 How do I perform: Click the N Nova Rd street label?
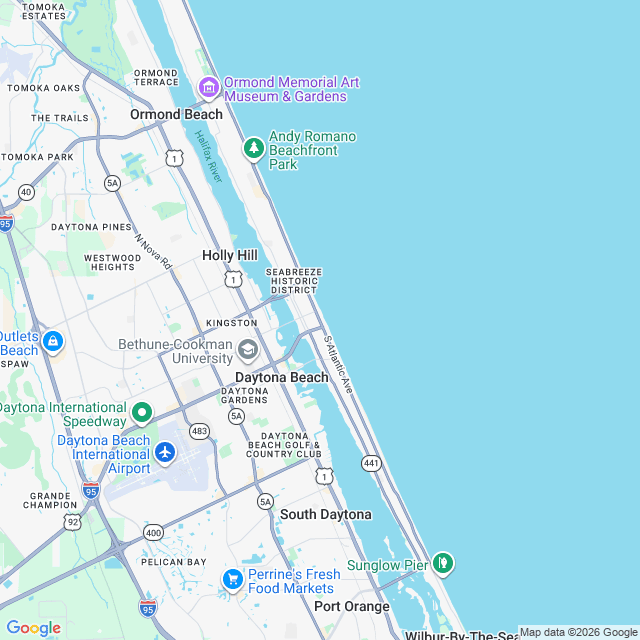[153, 252]
